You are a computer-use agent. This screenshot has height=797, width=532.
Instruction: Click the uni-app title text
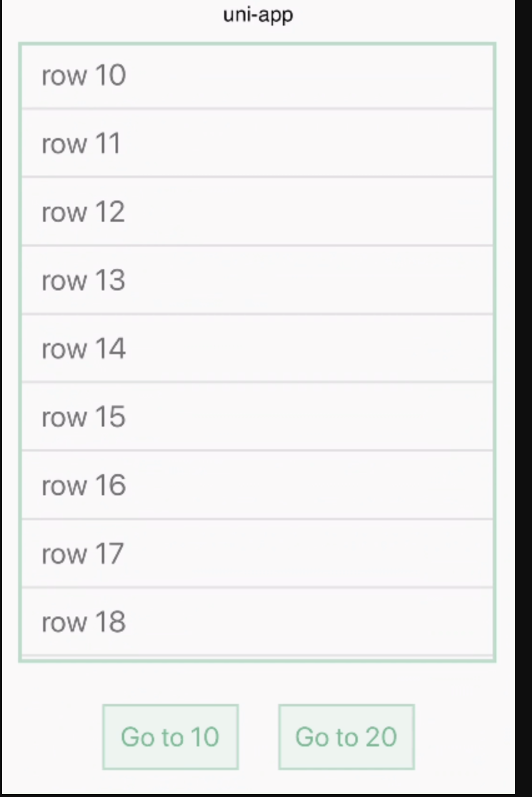click(x=258, y=14)
